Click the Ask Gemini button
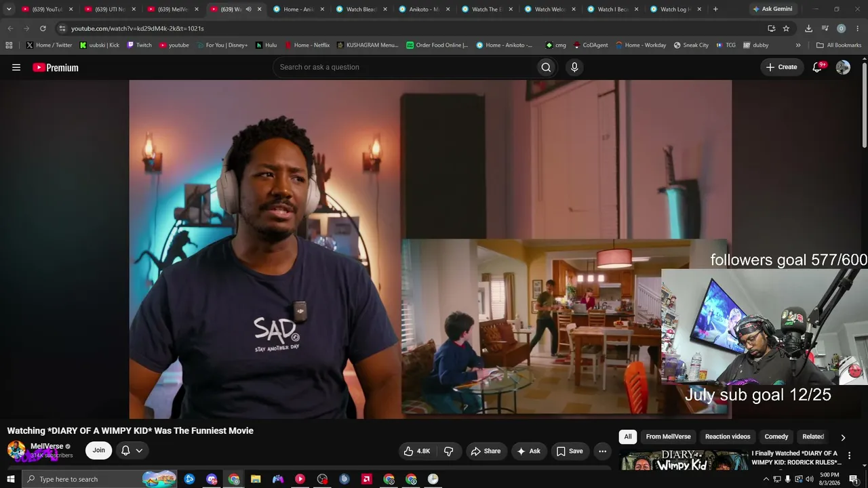868x488 pixels. pyautogui.click(x=772, y=9)
